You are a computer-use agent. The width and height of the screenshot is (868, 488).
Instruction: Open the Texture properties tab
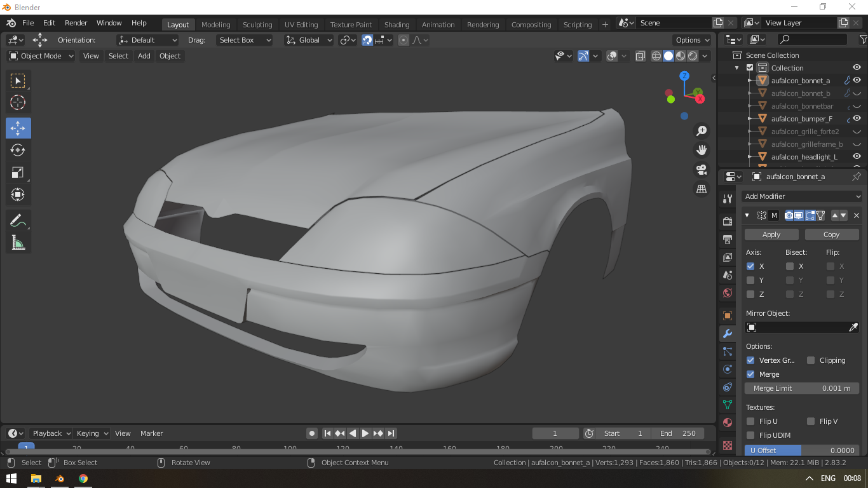click(728, 445)
